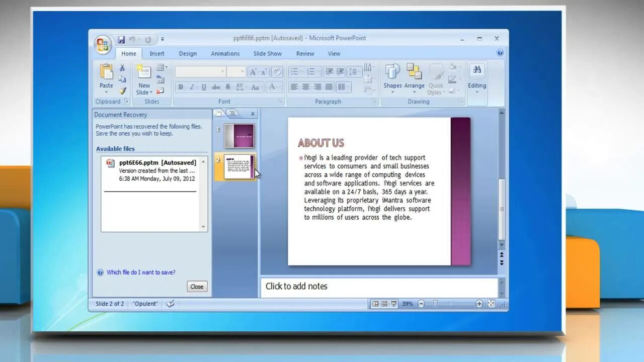Click the Undo icon in Quick Access Toolbar
This screenshot has width=644, height=362.
click(132, 39)
